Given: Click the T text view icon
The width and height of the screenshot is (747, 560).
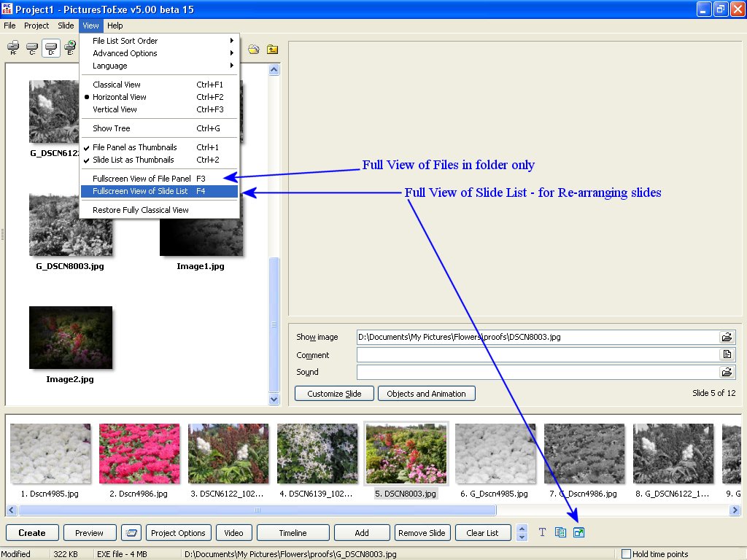Looking at the screenshot, I should (542, 532).
